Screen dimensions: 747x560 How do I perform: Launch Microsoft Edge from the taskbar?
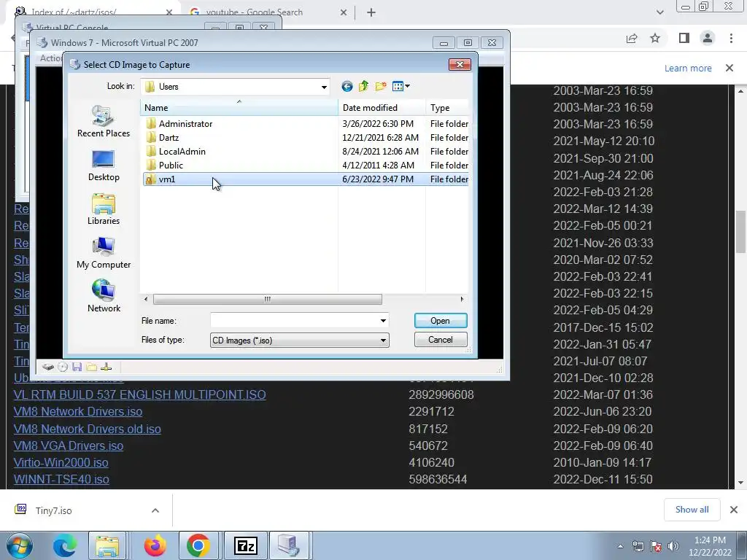(65, 545)
